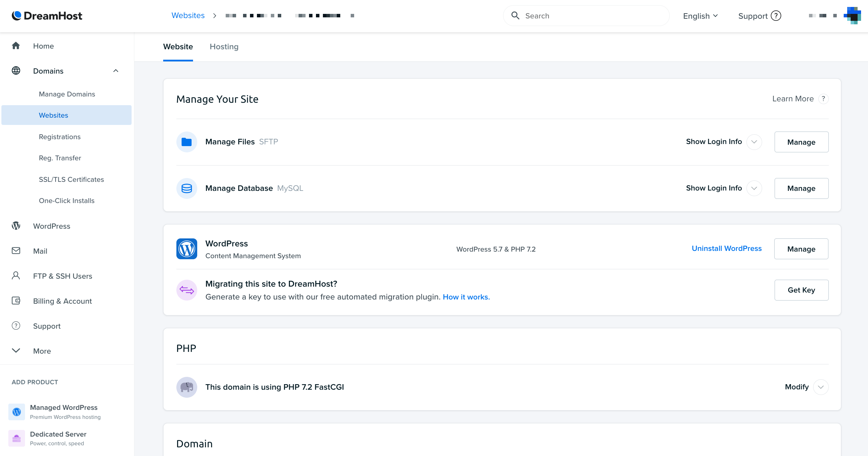Image resolution: width=868 pixels, height=456 pixels.
Task: Click the DreamHost logo
Action: (47, 16)
